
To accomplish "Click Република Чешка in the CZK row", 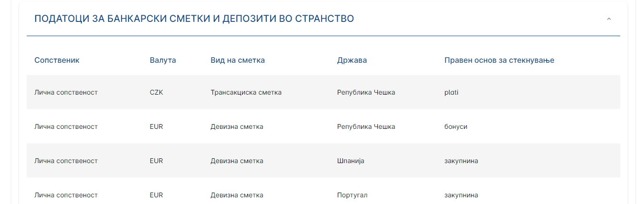I will (x=366, y=92).
